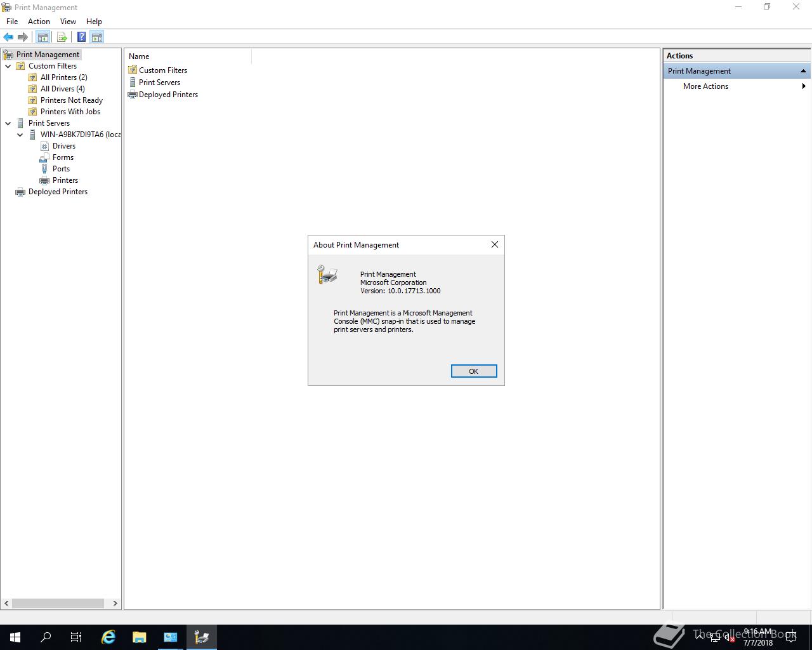Click right arrow of tree pane scrollbar

pos(115,603)
